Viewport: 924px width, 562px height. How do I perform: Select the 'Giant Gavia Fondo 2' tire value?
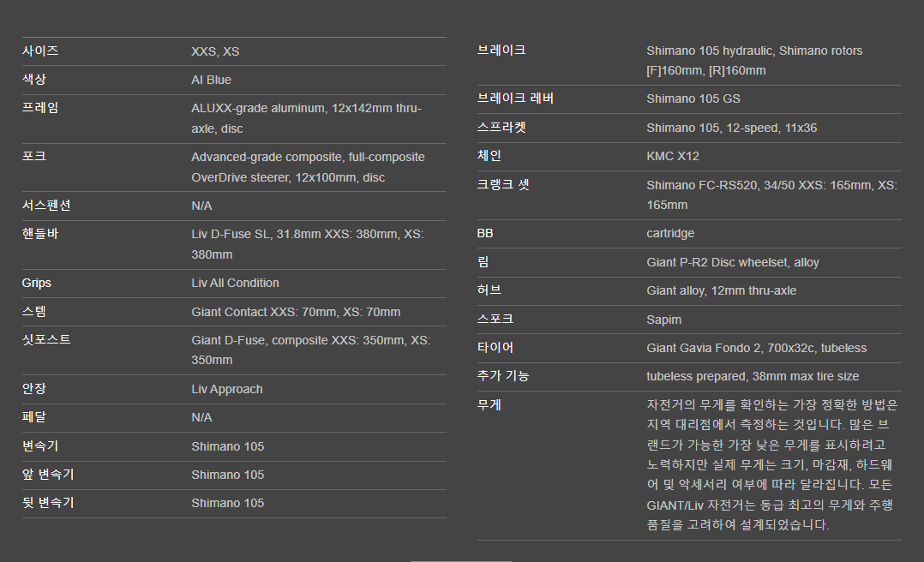pos(757,348)
